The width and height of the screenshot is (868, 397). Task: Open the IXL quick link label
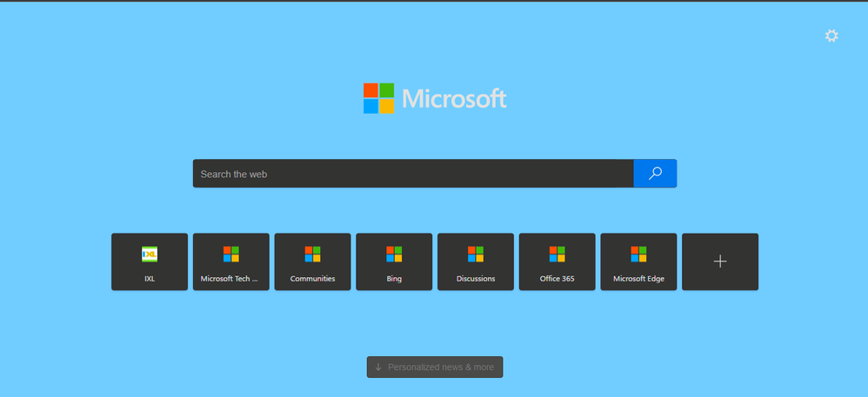[150, 279]
